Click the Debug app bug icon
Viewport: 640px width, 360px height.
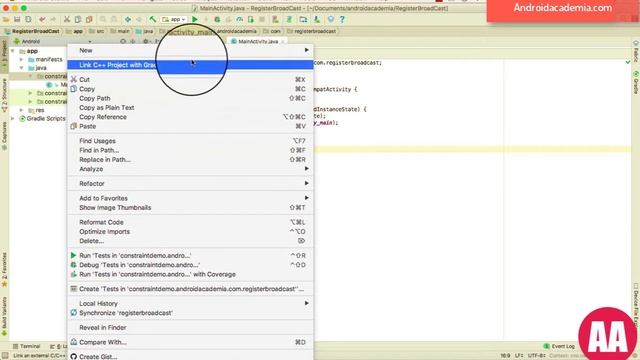pos(217,19)
